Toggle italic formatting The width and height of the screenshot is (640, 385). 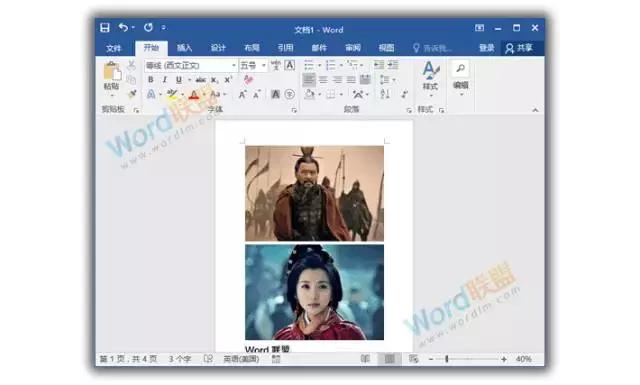click(164, 80)
